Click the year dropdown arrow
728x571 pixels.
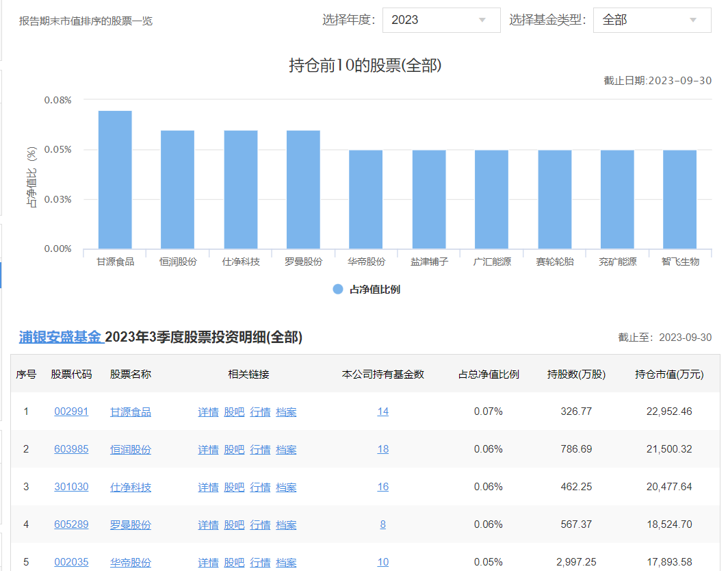tap(482, 20)
